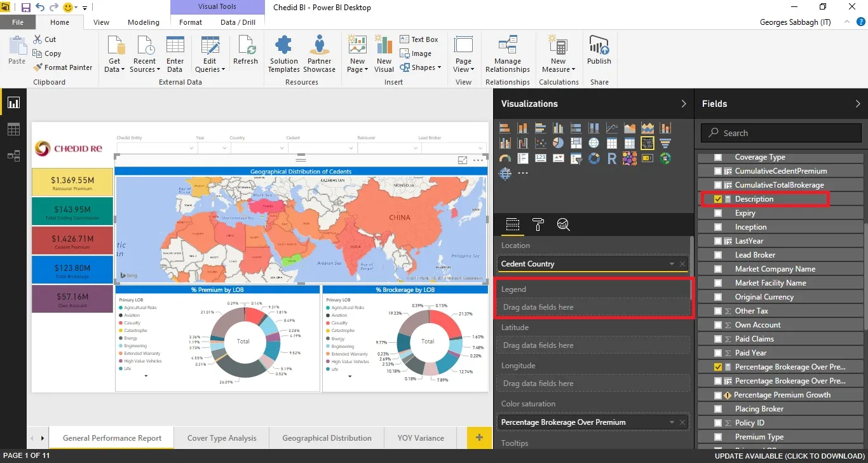Choose the donut chart visualization
Viewport: 868px width, 463px height.
594,158
